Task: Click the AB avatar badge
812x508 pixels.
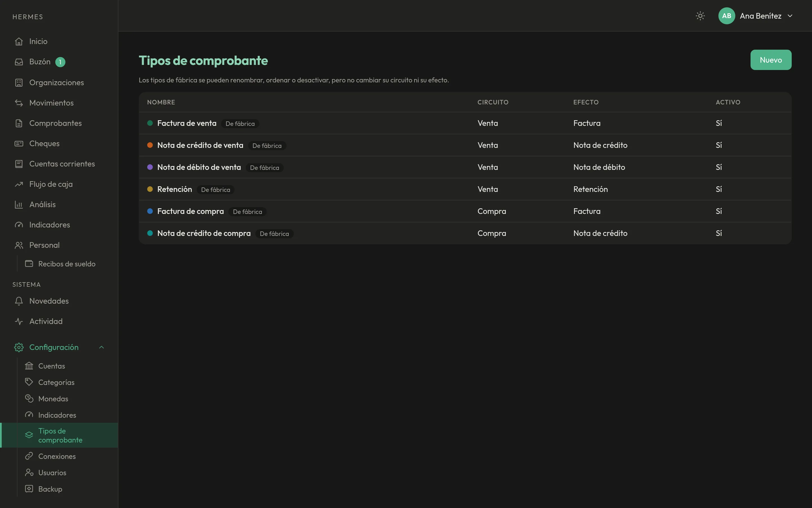Action: coord(727,16)
